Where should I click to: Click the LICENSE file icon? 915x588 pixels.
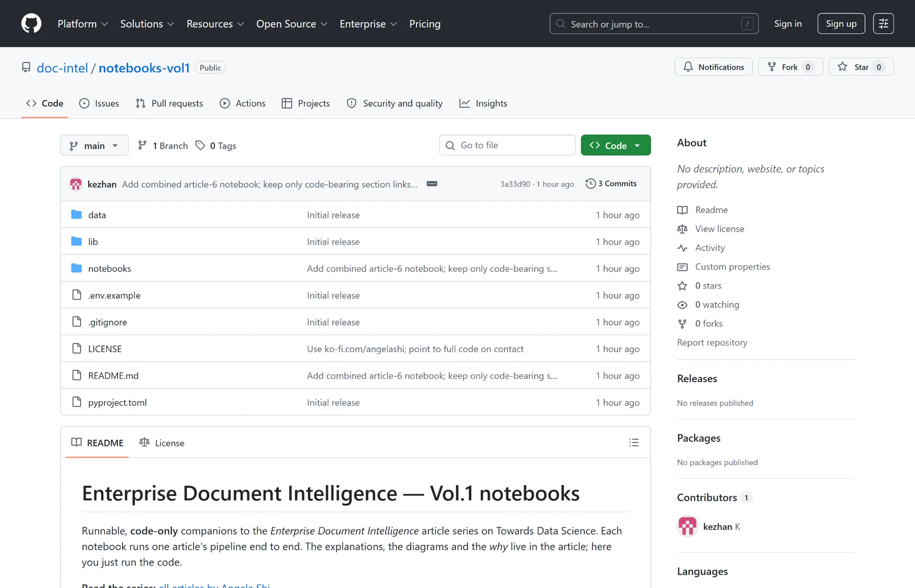point(76,348)
